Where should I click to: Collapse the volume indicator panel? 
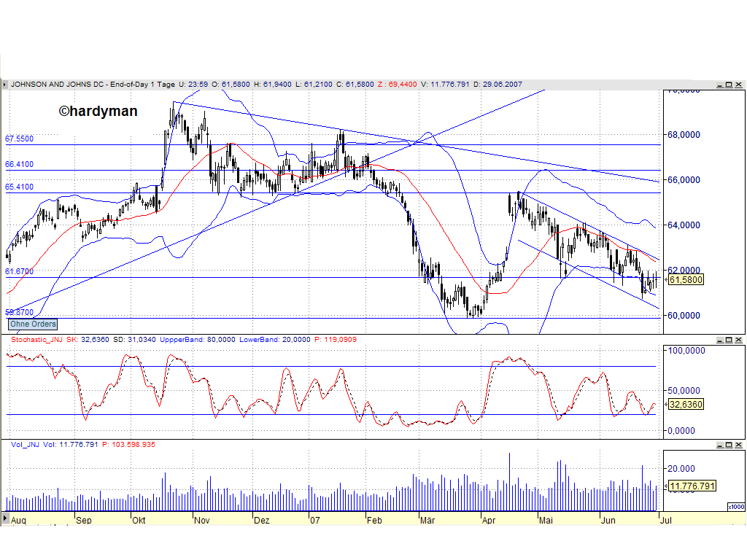pos(719,443)
